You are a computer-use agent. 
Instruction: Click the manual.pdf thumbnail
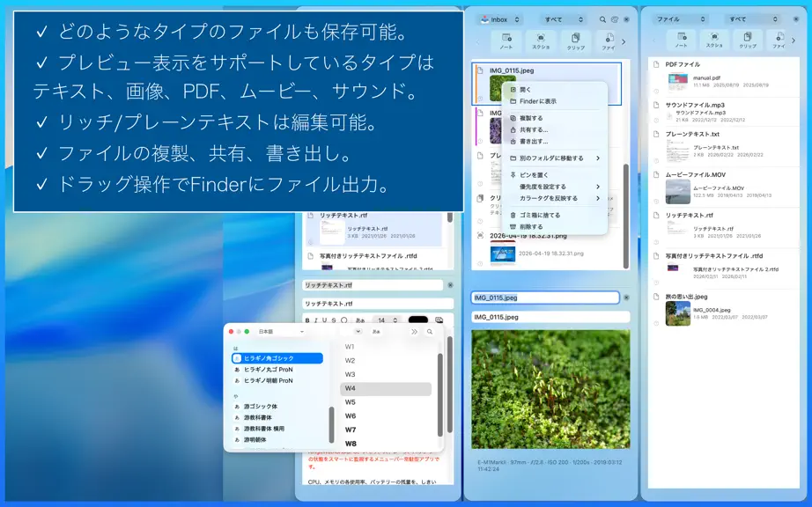point(678,82)
